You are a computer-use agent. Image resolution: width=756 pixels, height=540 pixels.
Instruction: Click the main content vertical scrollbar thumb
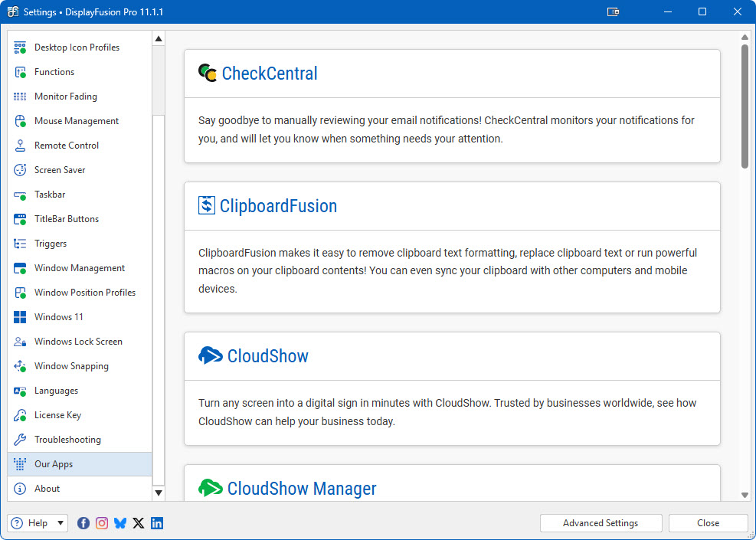[745, 105]
